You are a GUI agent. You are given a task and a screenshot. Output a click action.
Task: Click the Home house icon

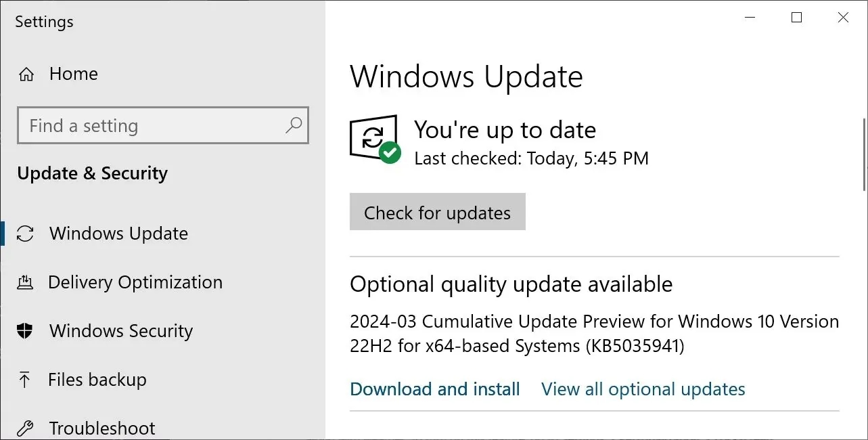[26, 74]
